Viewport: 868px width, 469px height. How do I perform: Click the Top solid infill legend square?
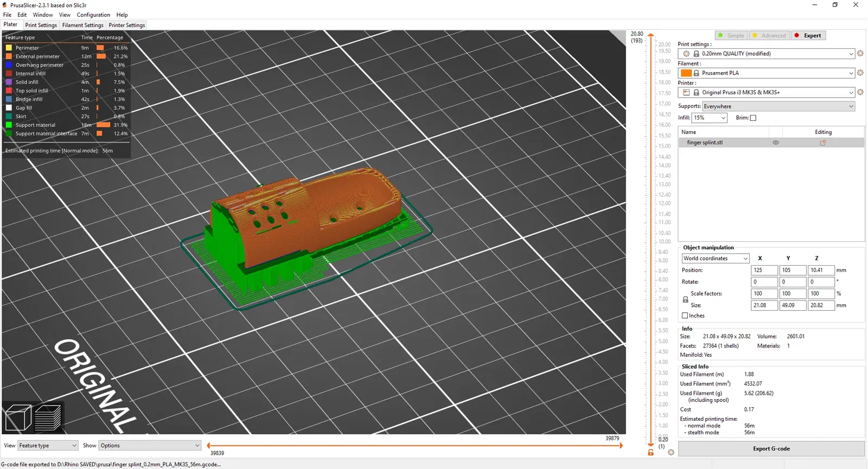[9, 91]
